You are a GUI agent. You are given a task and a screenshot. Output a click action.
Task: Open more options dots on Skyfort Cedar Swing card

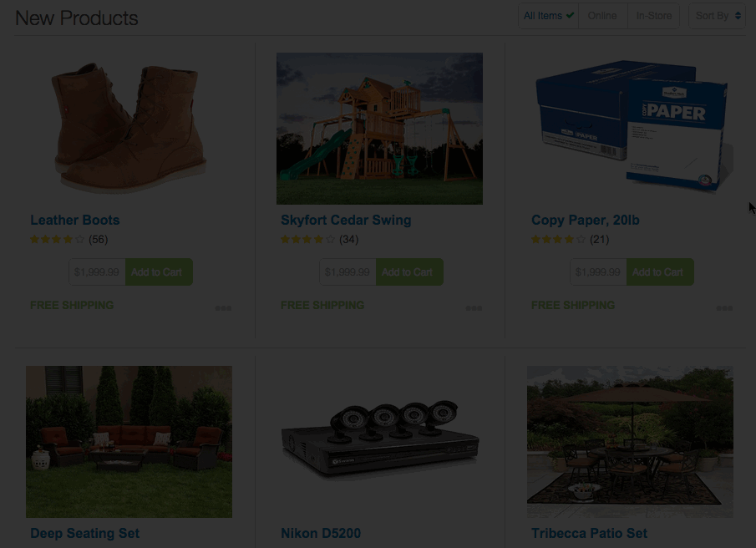point(474,308)
